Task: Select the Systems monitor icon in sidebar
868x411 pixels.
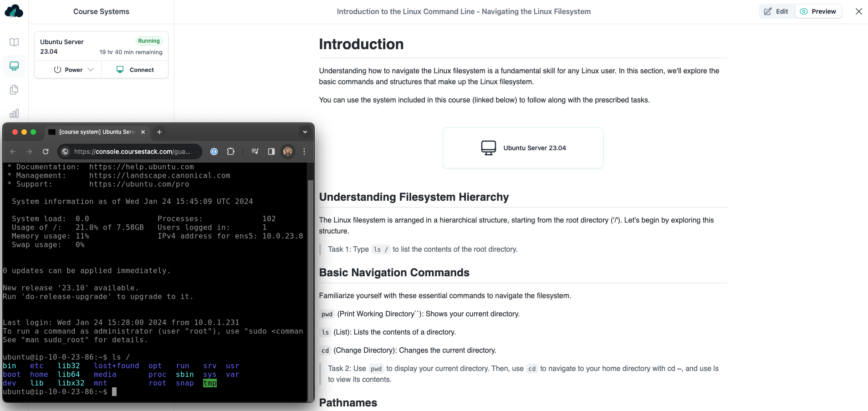Action: (x=14, y=66)
